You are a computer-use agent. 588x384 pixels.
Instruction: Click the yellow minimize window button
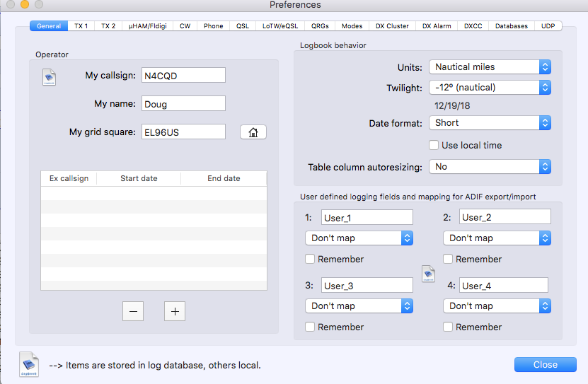click(25, 5)
